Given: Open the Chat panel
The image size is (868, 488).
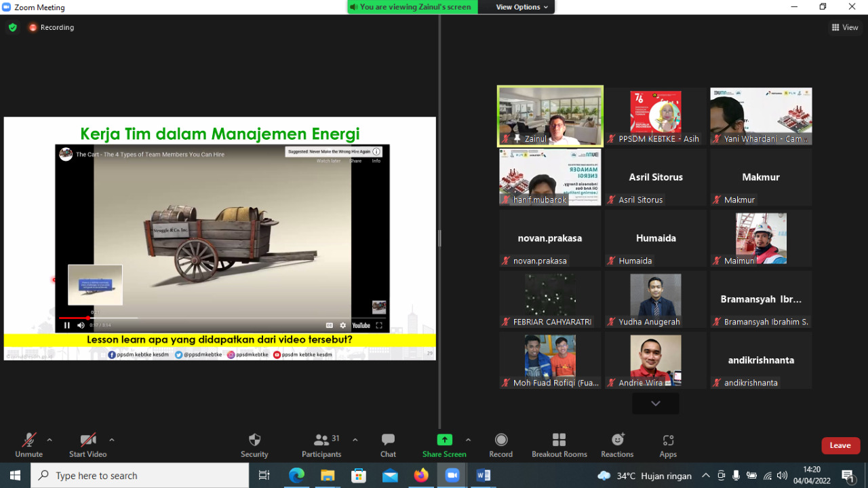Looking at the screenshot, I should point(388,445).
